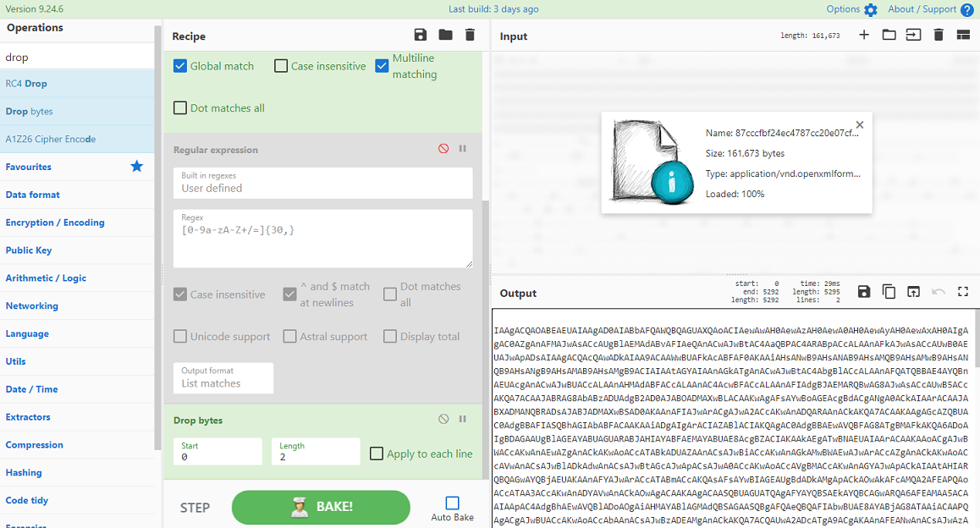Close the loaded file card

click(860, 125)
